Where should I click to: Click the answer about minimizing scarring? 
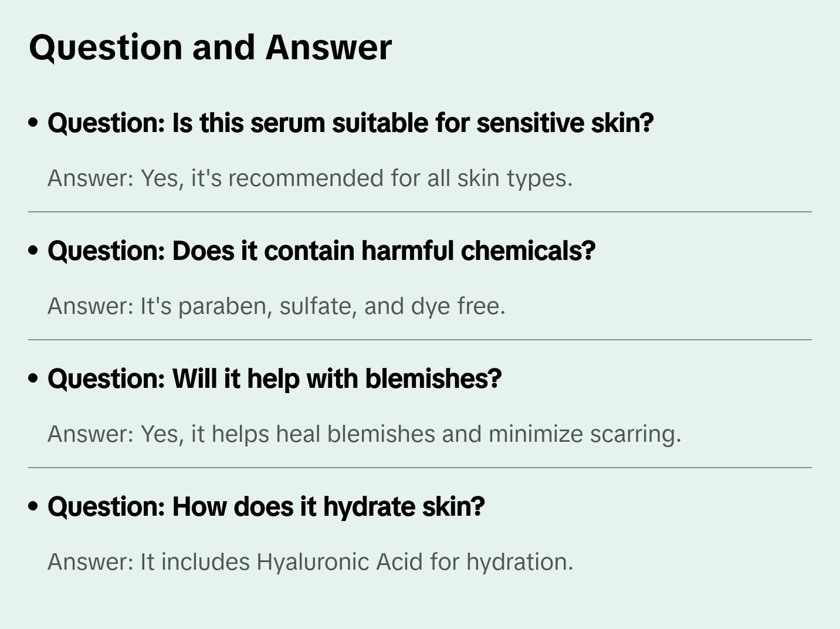point(364,434)
